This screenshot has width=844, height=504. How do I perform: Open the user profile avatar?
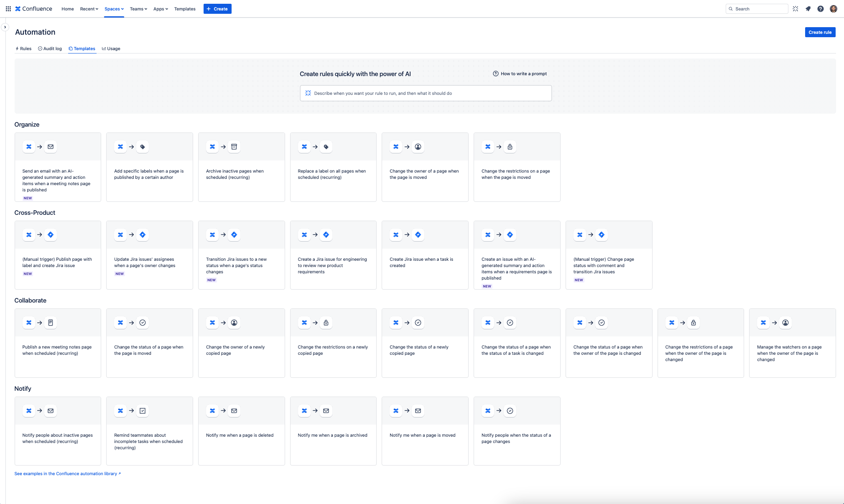click(x=834, y=9)
